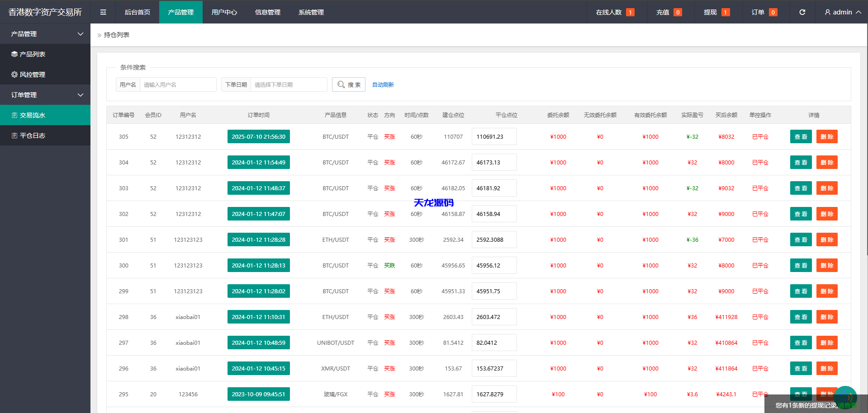Click 查看 on order 305
Screen dimensions: 868x413
[801, 136]
